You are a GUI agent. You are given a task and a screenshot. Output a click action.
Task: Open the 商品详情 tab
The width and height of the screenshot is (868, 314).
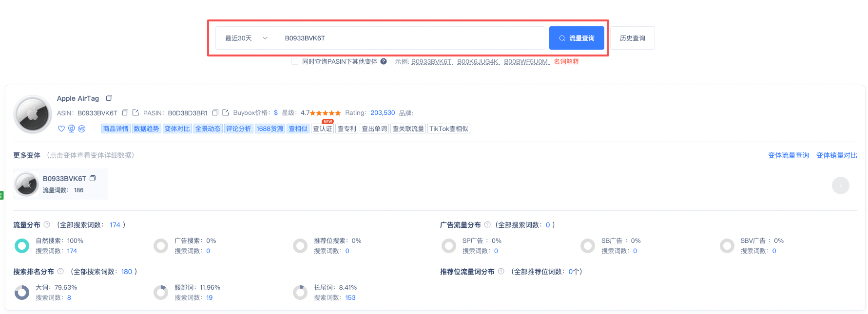click(x=116, y=129)
